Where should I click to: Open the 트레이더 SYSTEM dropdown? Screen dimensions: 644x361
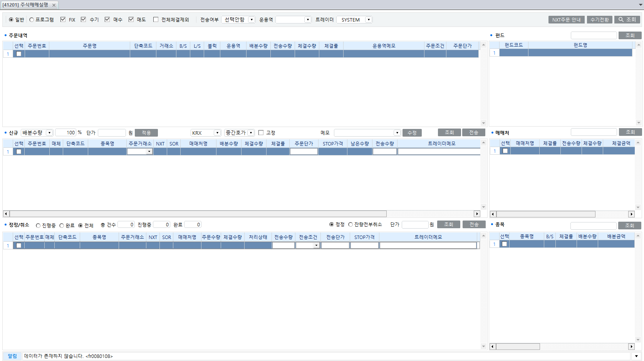(369, 20)
